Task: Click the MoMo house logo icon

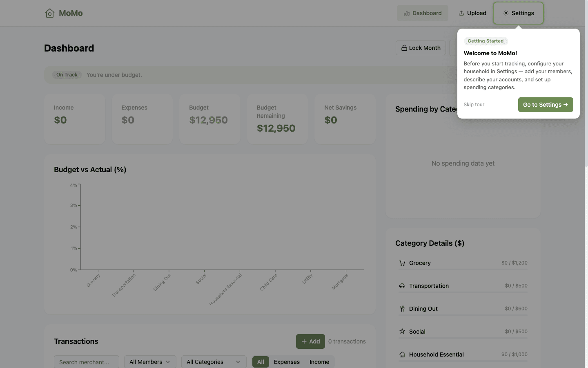Action: coord(50,13)
